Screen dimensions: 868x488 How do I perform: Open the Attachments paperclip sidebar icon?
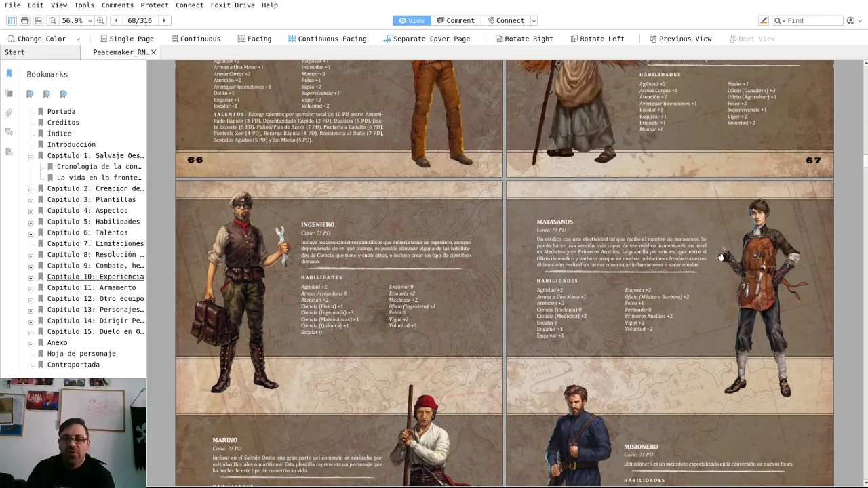point(9,113)
